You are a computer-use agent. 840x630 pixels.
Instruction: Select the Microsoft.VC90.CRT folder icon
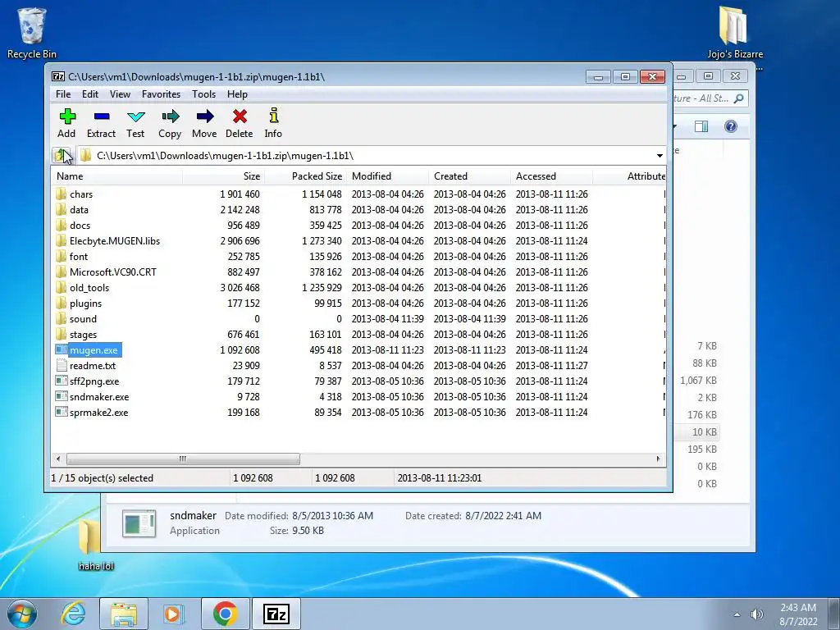point(61,272)
